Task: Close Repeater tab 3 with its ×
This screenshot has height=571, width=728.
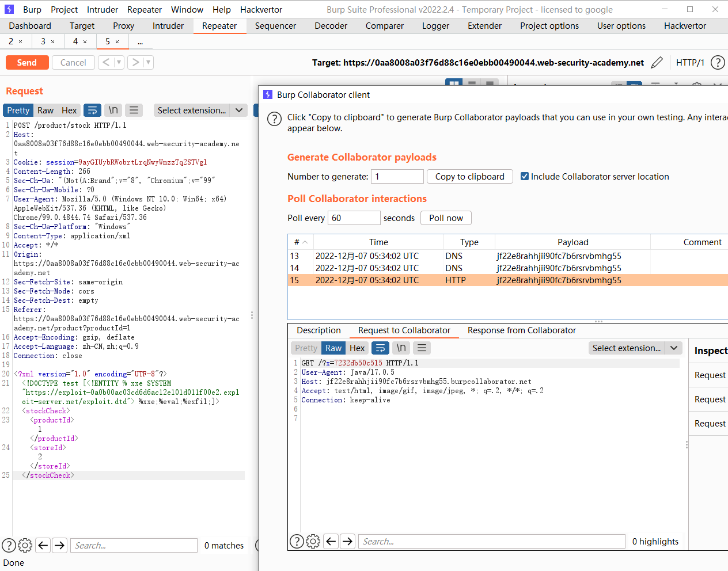Action: (53, 41)
